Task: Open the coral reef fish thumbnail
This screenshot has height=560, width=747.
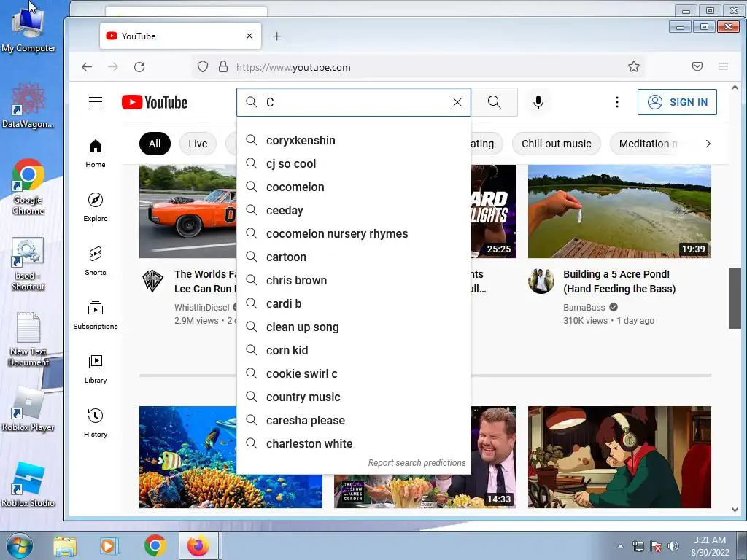Action: click(187, 457)
